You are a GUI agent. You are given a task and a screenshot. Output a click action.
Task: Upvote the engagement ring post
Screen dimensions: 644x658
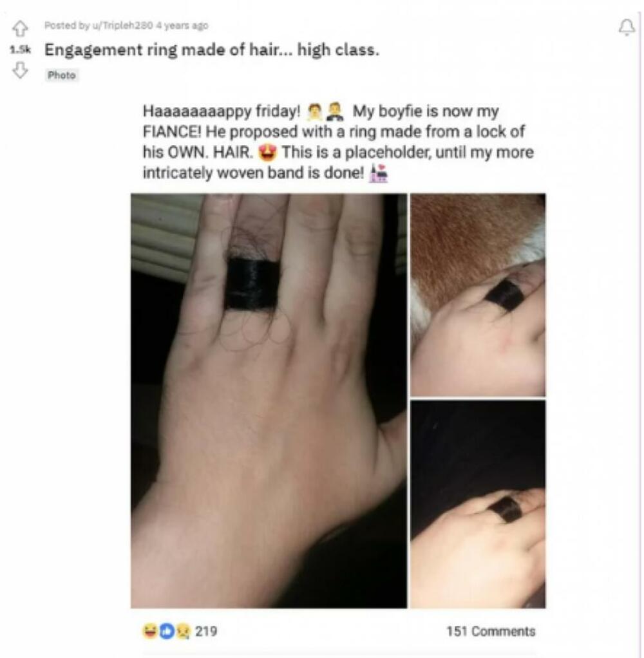[x=20, y=28]
